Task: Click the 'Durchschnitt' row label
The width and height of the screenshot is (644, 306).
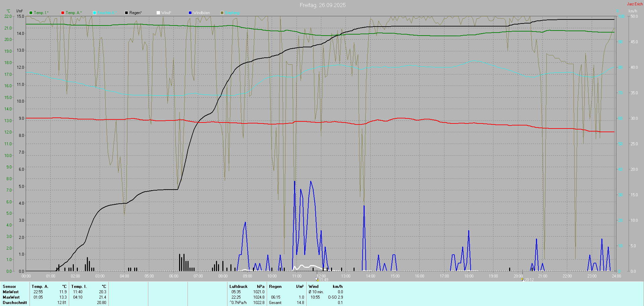Action: point(15,303)
